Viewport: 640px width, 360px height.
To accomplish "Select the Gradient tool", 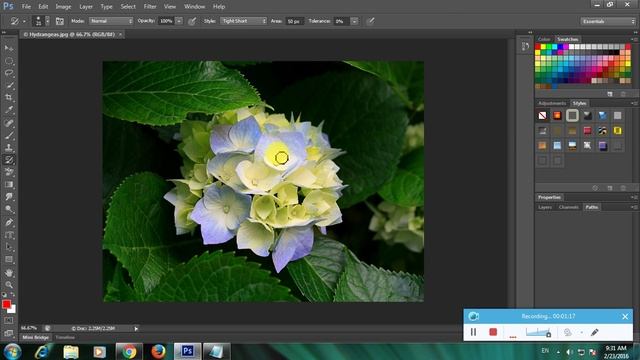I will tap(9, 184).
